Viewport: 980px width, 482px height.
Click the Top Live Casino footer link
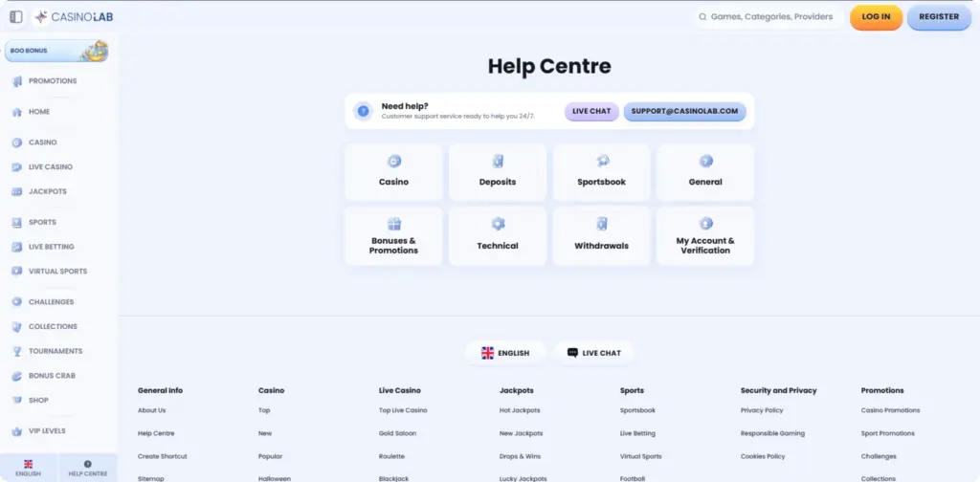pos(403,410)
